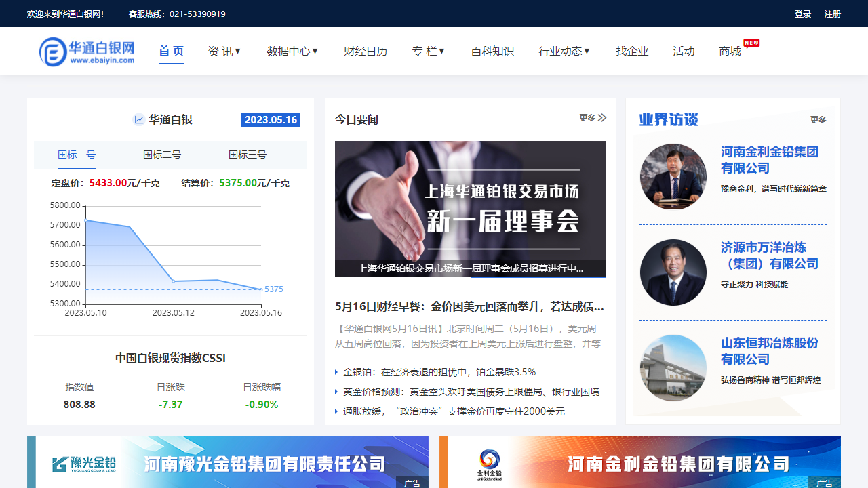Go to the 首页 nav item

click(x=171, y=51)
